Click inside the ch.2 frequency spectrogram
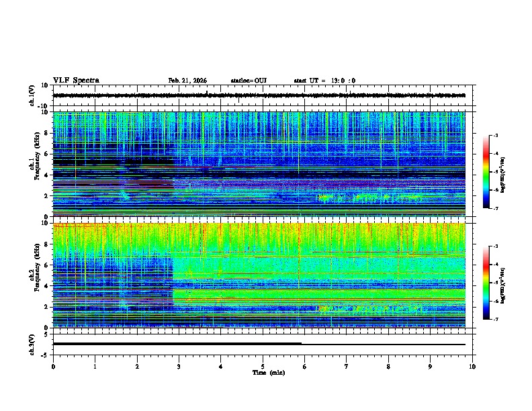The image size is (532, 411). [259, 275]
